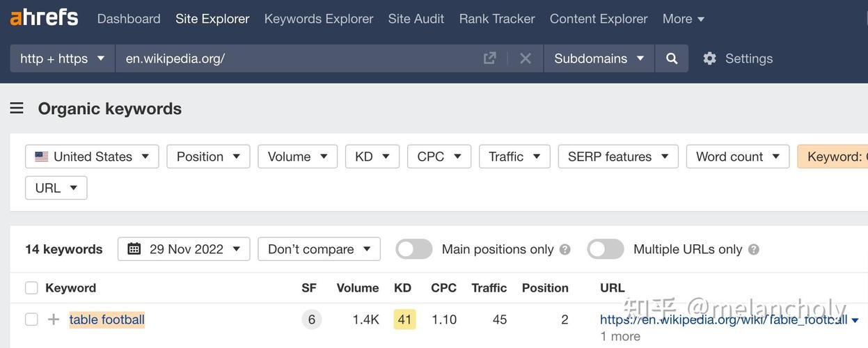This screenshot has width=868, height=348.
Task: Open Site Explorer tab
Action: 212,19
